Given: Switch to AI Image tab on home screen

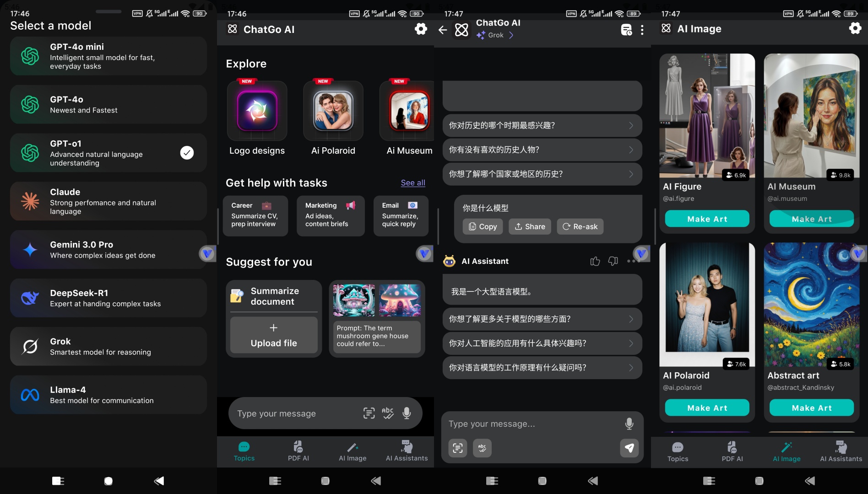Looking at the screenshot, I should 353,451.
